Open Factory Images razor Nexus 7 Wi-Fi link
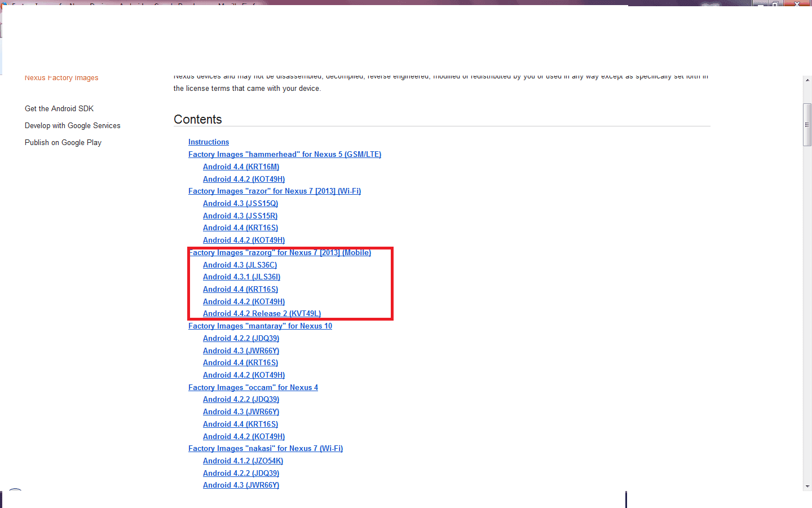Screen dimensions: 812x508 pyautogui.click(x=275, y=191)
